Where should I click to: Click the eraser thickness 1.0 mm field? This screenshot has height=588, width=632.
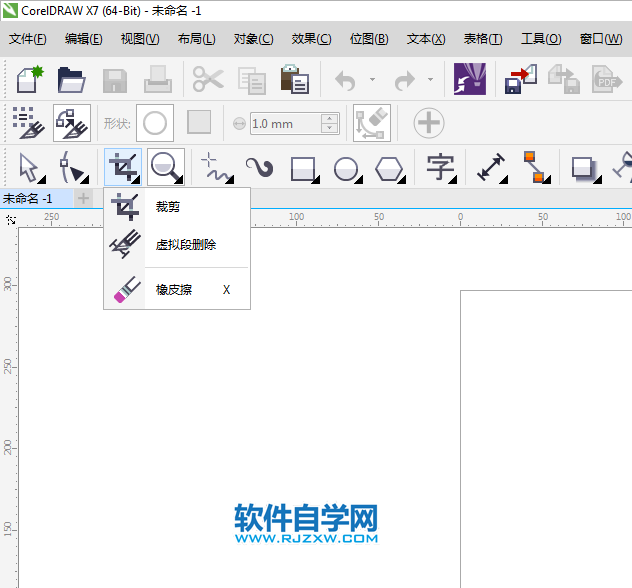285,124
